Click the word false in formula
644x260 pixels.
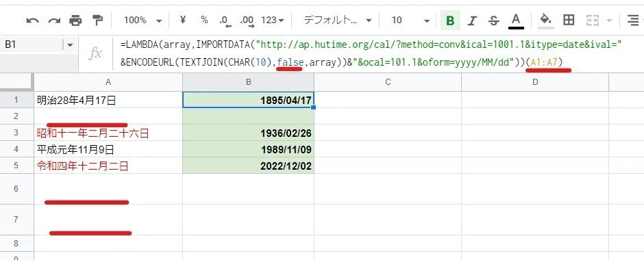point(290,62)
